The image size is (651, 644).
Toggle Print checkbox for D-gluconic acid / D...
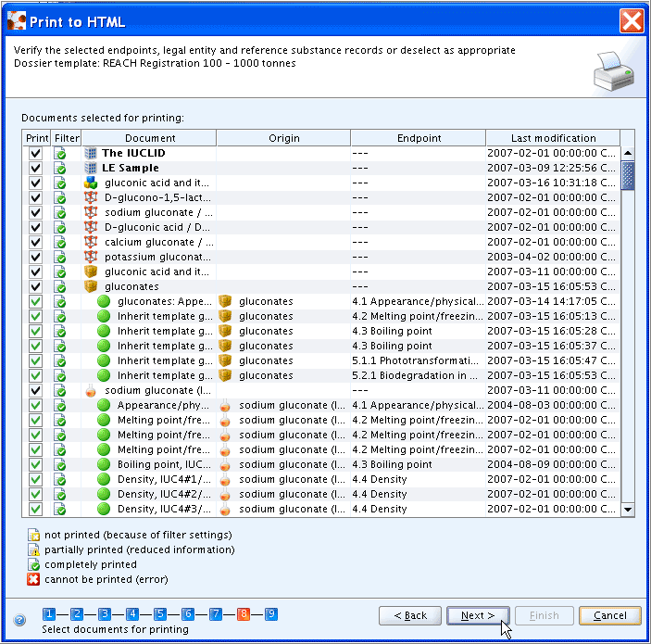36,227
